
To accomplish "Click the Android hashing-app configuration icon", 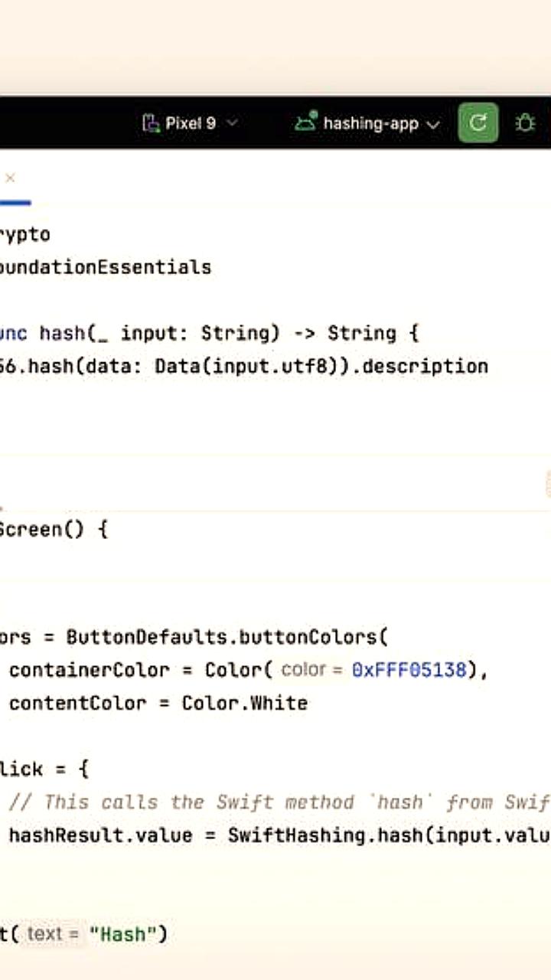I will click(306, 122).
